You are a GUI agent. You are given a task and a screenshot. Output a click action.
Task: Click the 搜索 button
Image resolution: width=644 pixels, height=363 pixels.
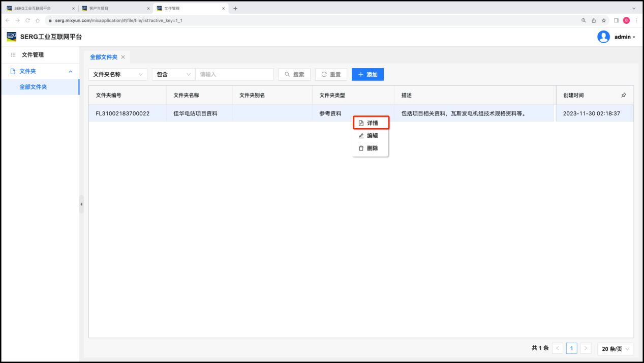point(294,74)
